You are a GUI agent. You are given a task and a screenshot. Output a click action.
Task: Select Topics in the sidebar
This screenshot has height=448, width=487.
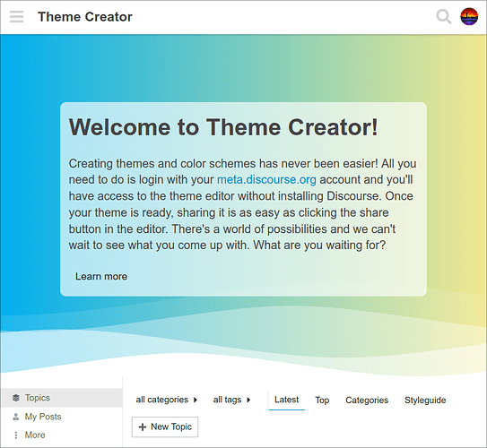tap(62, 398)
